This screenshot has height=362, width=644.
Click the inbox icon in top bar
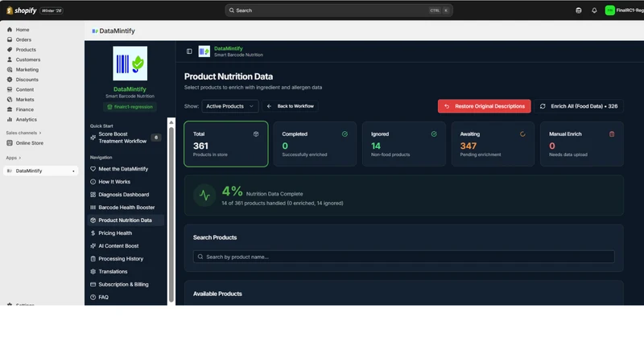point(578,10)
